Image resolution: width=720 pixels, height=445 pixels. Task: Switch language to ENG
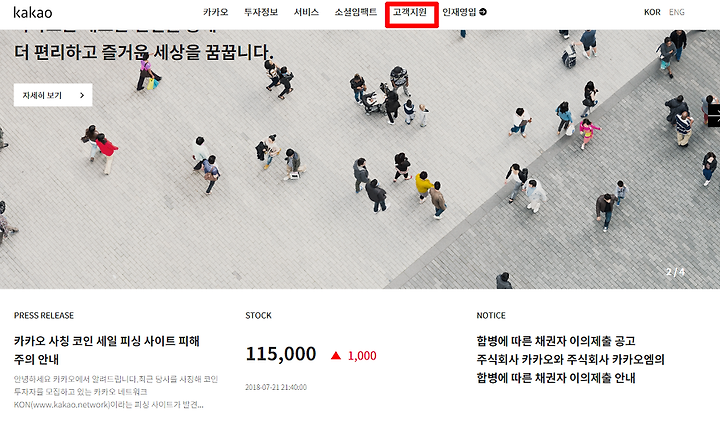tap(677, 12)
